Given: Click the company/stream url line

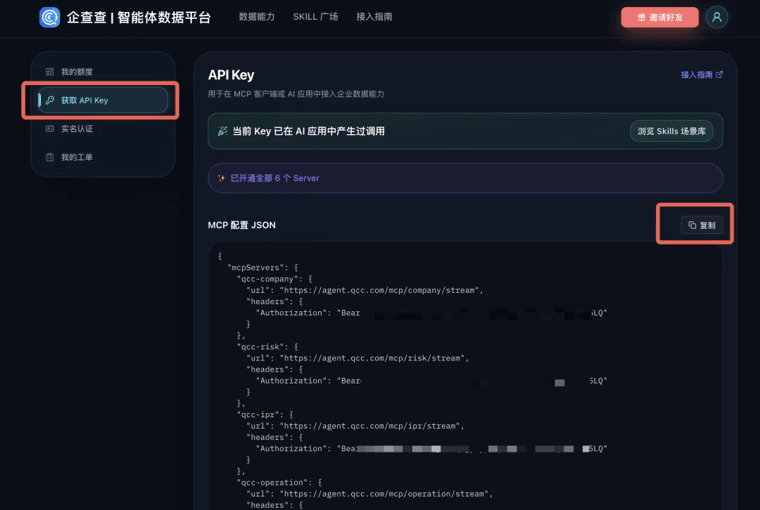Looking at the screenshot, I should 365,290.
